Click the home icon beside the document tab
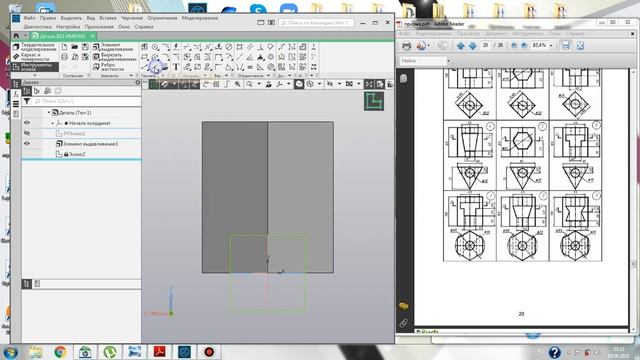The width and height of the screenshot is (640, 360). tap(16, 36)
